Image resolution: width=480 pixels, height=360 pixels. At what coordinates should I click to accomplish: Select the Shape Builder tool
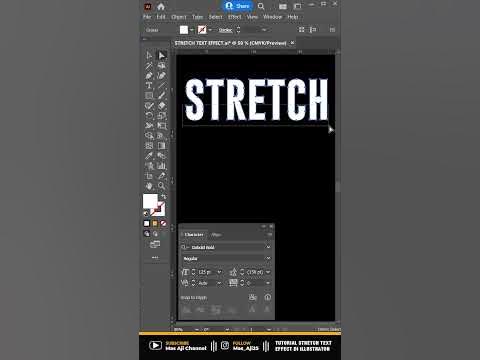point(149,136)
